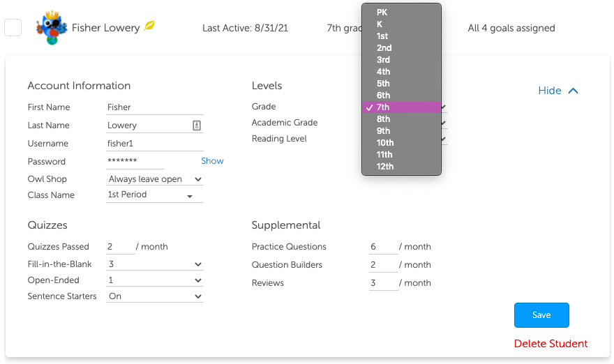Click the yellow leaf icon beside Fisher Lowery
614x364 pixels.
click(x=149, y=26)
